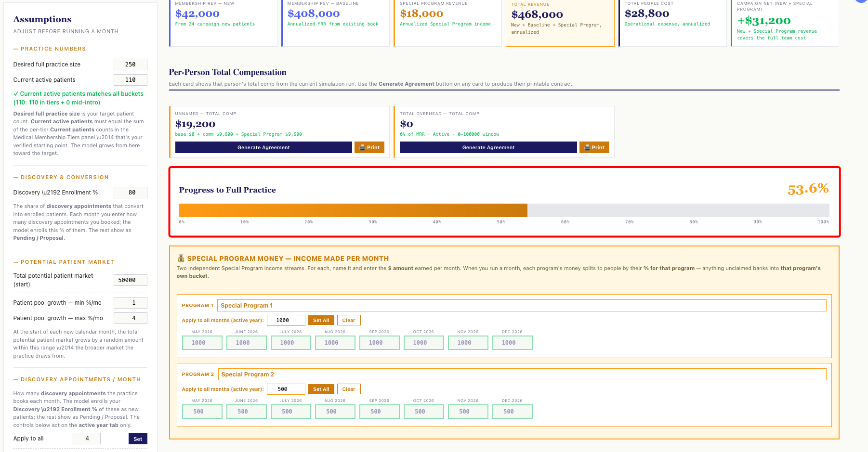Click Set All for Program 2
Image resolution: width=868 pixels, height=452 pixels.
pyautogui.click(x=321, y=389)
